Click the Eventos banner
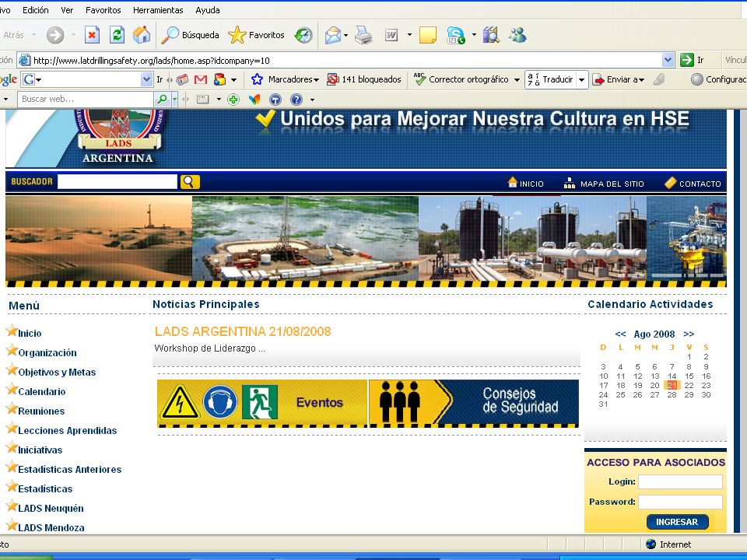Image resolution: width=747 pixels, height=560 pixels. pyautogui.click(x=262, y=403)
